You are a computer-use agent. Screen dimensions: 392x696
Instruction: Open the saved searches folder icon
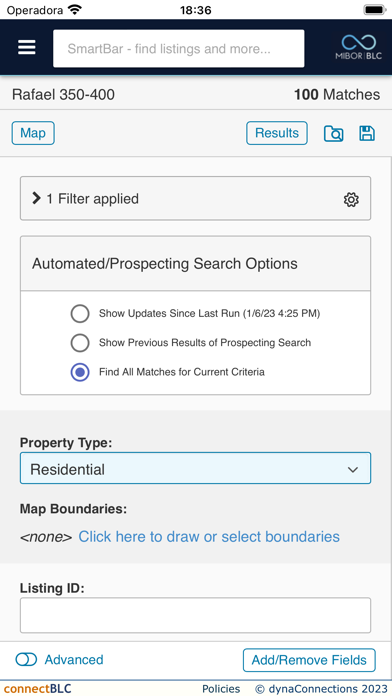[333, 133]
